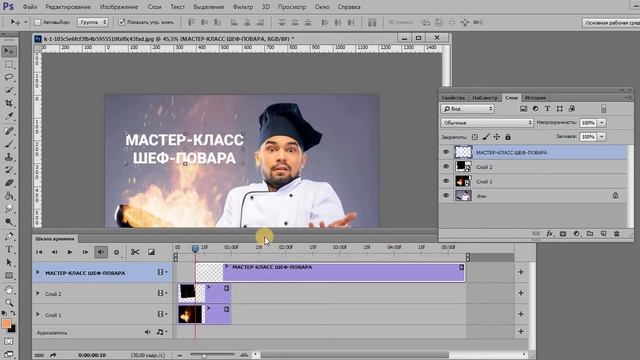
Task: Select the Pen tool
Action: [x=9, y=236]
